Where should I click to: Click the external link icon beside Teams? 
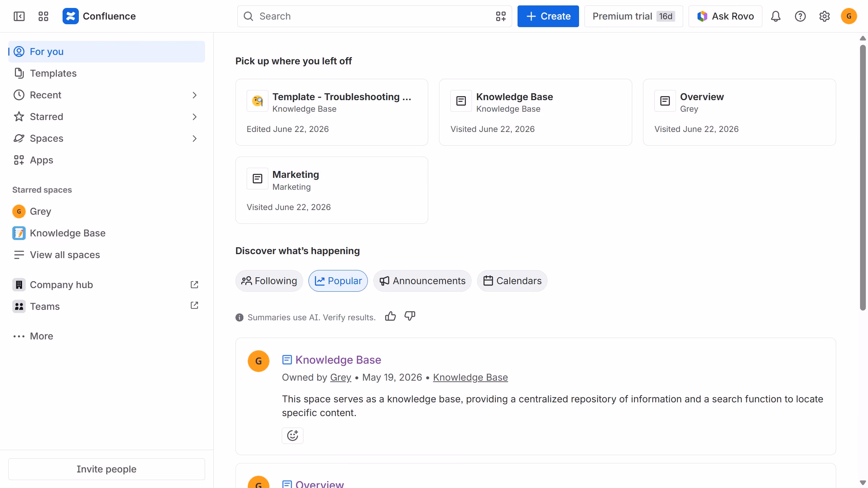195,305
